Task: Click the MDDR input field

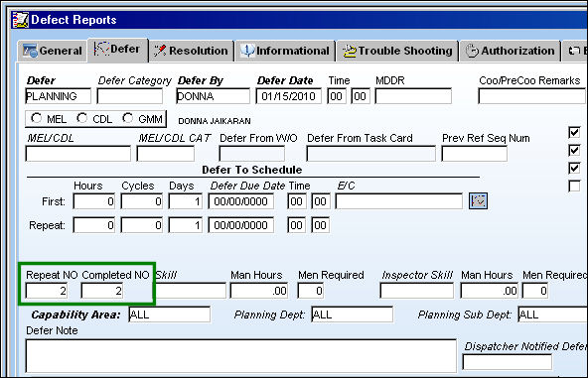Action: (x=413, y=96)
